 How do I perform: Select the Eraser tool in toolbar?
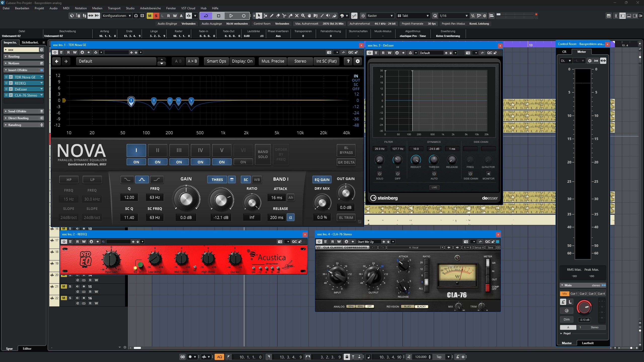[278, 16]
